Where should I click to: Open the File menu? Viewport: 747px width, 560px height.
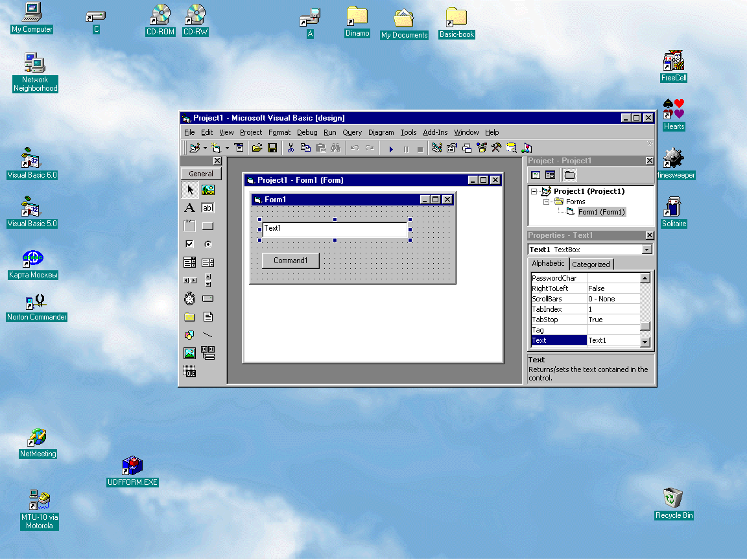[189, 132]
